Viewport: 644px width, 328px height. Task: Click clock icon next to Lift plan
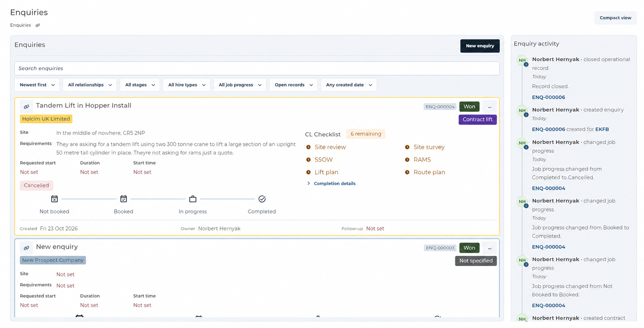click(x=308, y=172)
